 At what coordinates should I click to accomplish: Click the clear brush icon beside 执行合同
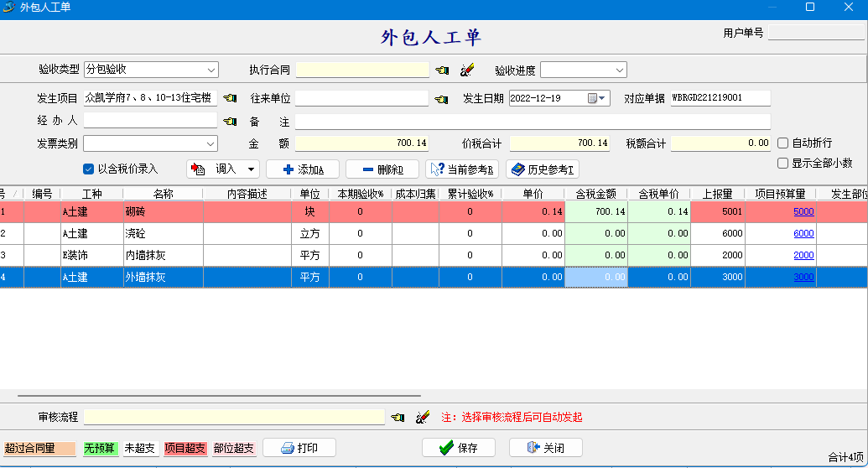click(x=468, y=70)
